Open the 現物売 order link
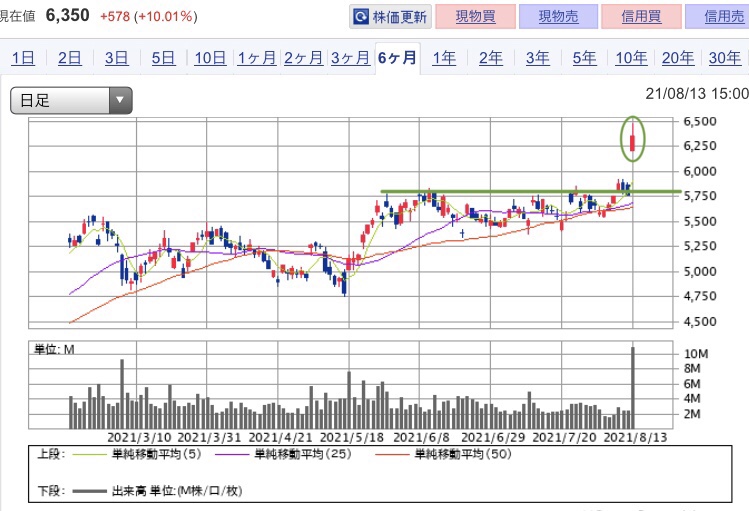The width and height of the screenshot is (749, 511). (x=558, y=17)
